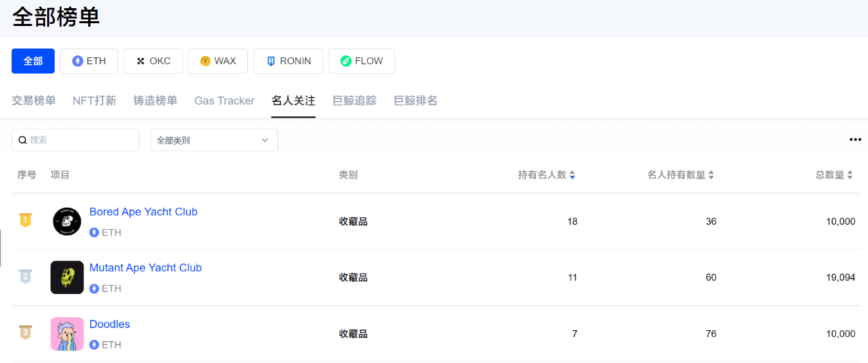Open the three-dot more options menu

pos(855,139)
